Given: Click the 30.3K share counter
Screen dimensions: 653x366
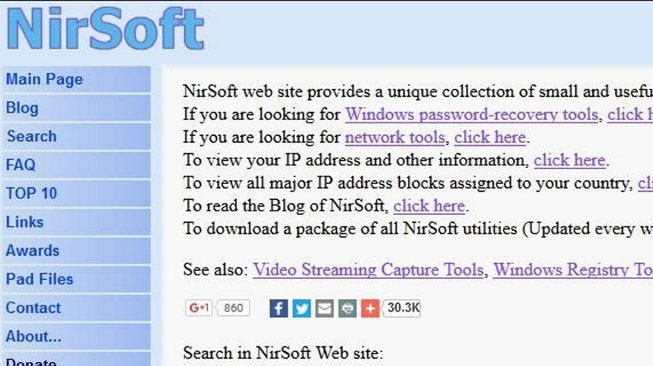Looking at the screenshot, I should [x=402, y=308].
